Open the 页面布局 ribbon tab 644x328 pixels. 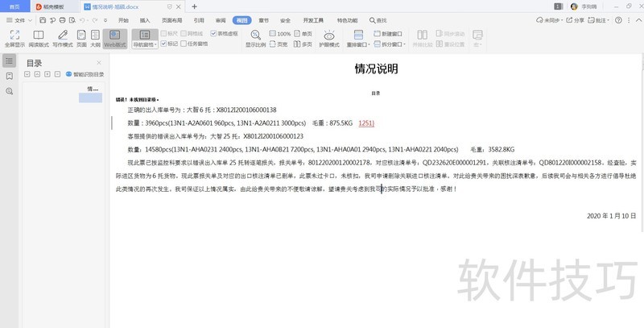click(x=171, y=20)
